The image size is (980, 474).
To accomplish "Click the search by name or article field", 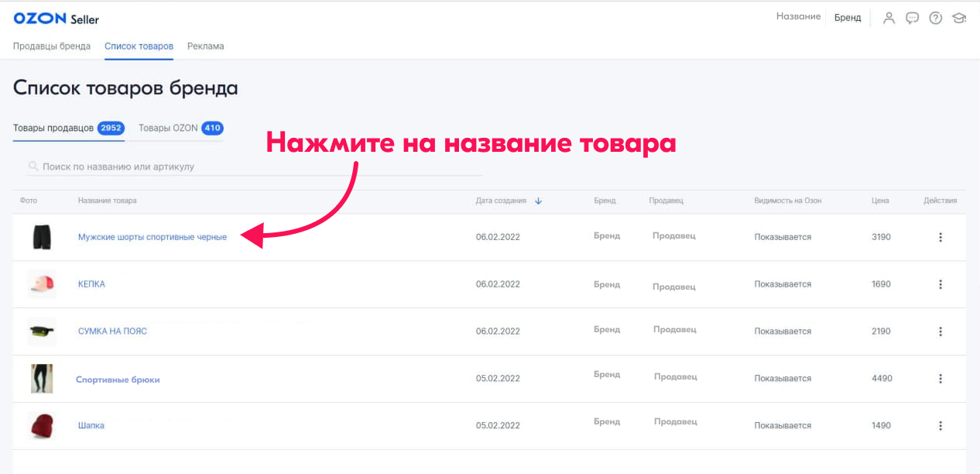I will pyautogui.click(x=255, y=167).
